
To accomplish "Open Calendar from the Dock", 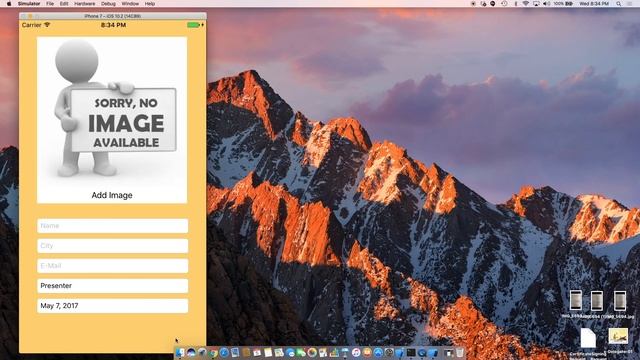I will point(257,352).
